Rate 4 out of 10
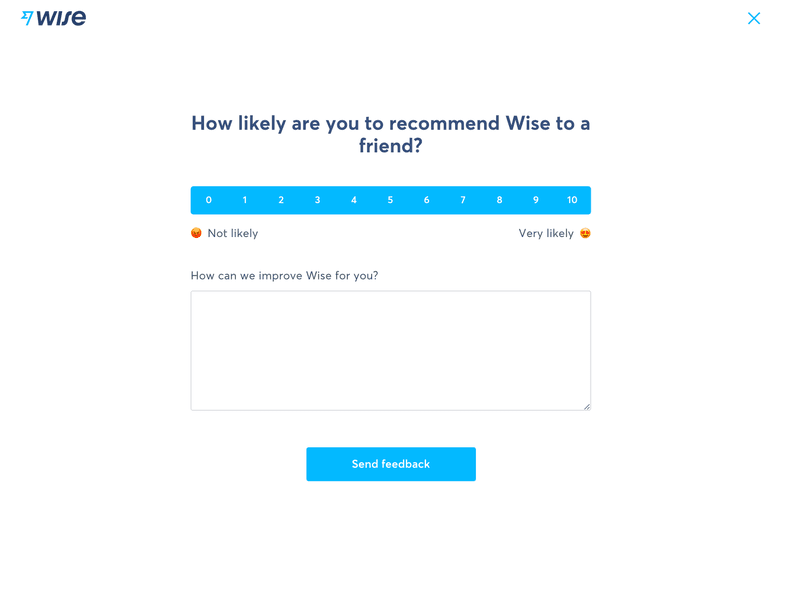The height and width of the screenshot is (594, 800). point(354,200)
